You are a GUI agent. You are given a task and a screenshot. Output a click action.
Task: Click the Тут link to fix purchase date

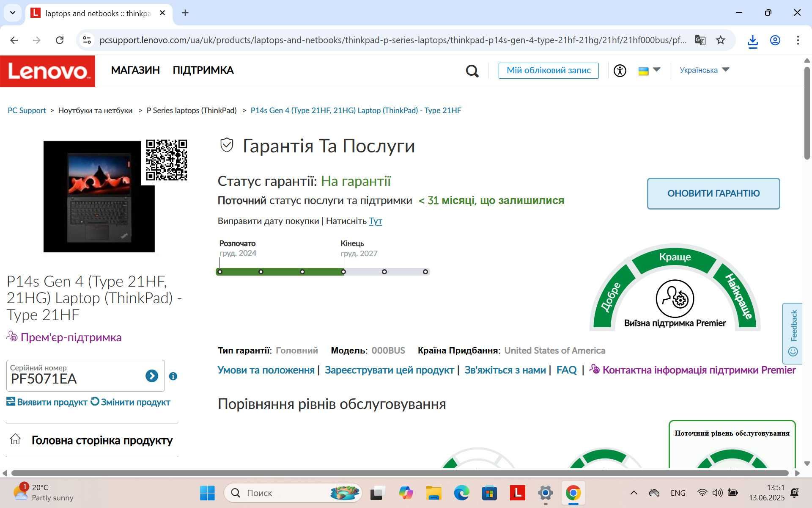click(375, 221)
